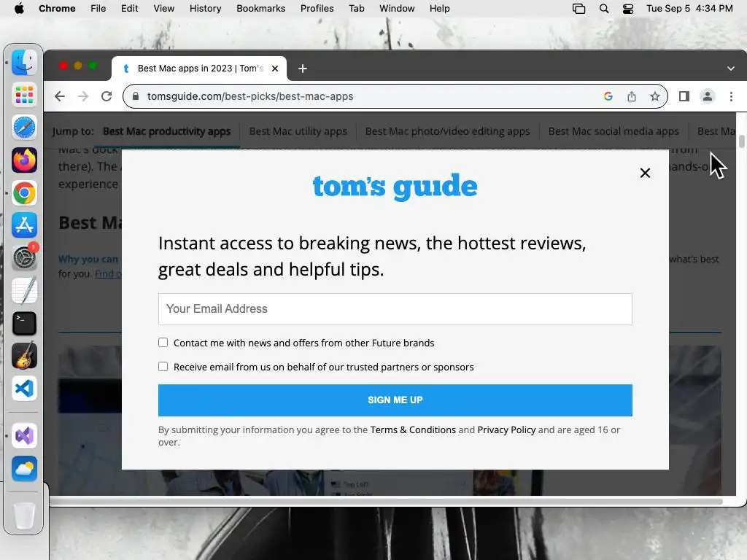This screenshot has height=560, width=747.
Task: Launch Safari from the Dock
Action: pyautogui.click(x=24, y=128)
